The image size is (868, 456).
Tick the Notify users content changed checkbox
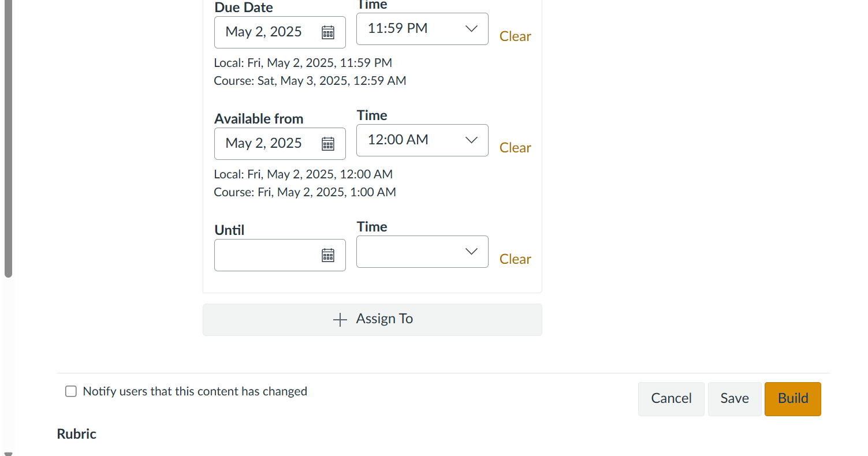(71, 391)
